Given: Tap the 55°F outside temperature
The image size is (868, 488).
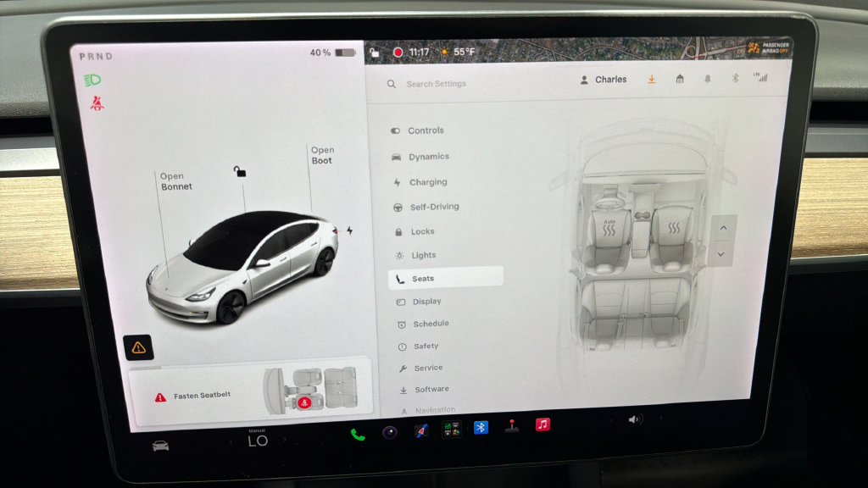Looking at the screenshot, I should pos(464,52).
